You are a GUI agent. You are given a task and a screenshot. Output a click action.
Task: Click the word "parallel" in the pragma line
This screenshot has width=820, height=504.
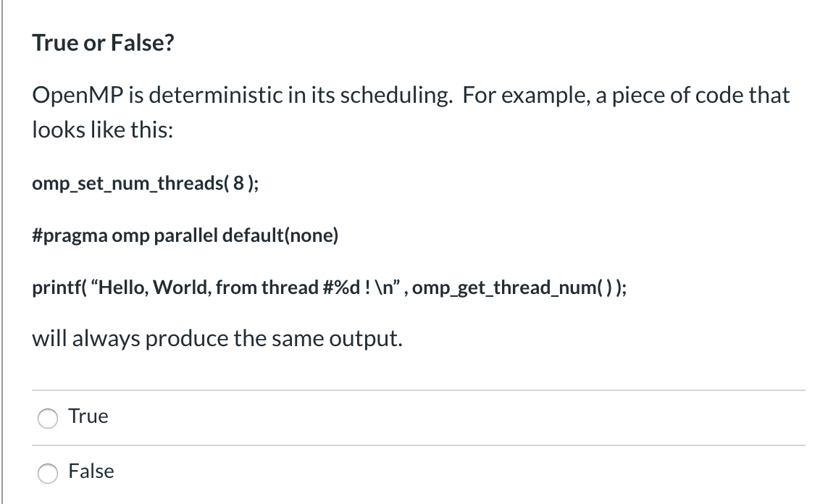coord(185,235)
